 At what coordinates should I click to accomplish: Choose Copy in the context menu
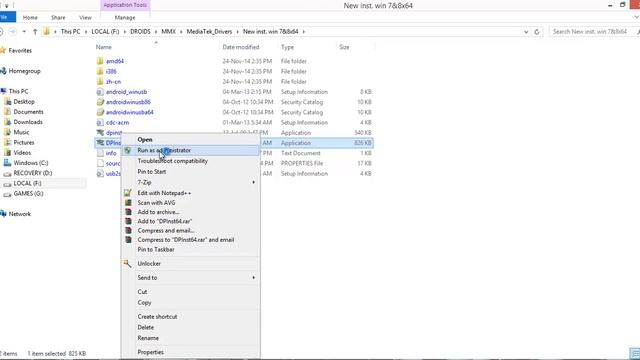click(x=144, y=302)
